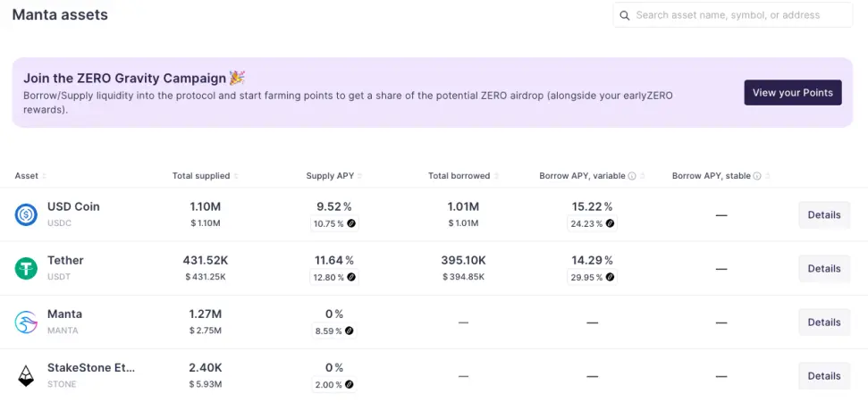Click the Total borrowed column header
Viewport: 868px width, 402px height.
[x=459, y=176]
